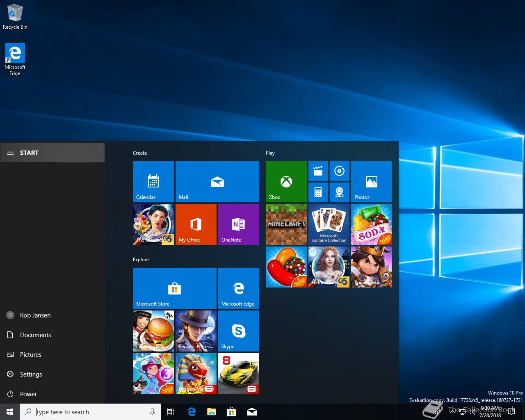Open Microsoft Solitaire Collection tile
Image resolution: width=525 pixels, height=420 pixels.
(x=329, y=224)
